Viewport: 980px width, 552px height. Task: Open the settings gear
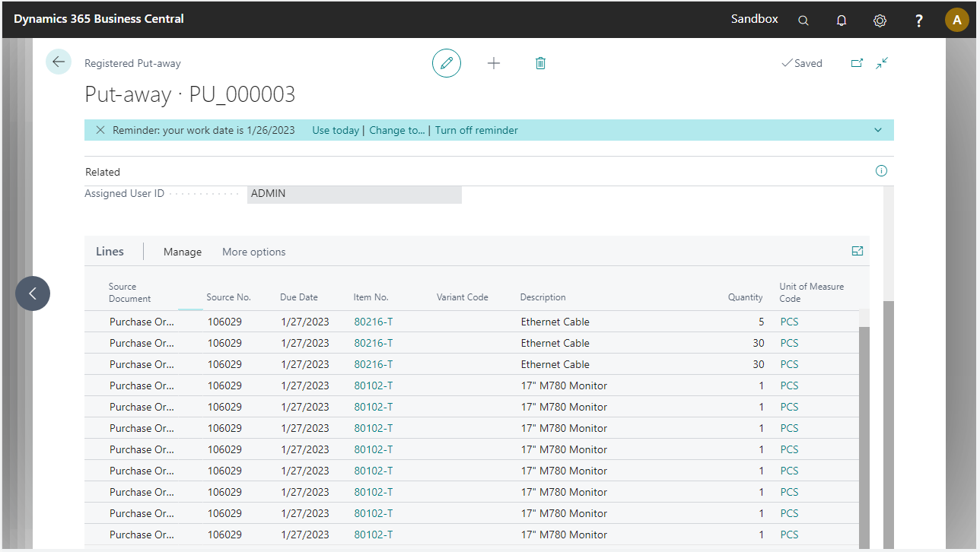pyautogui.click(x=880, y=21)
